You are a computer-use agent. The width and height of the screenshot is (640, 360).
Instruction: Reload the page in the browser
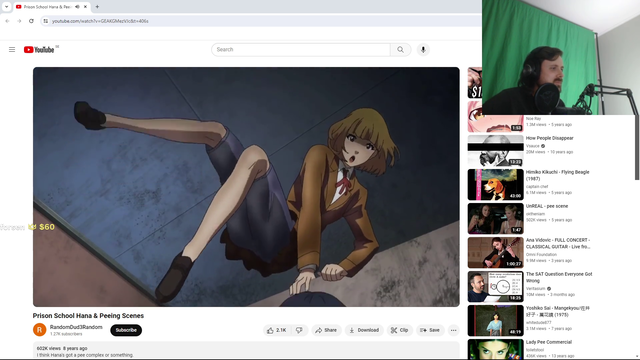(x=31, y=21)
